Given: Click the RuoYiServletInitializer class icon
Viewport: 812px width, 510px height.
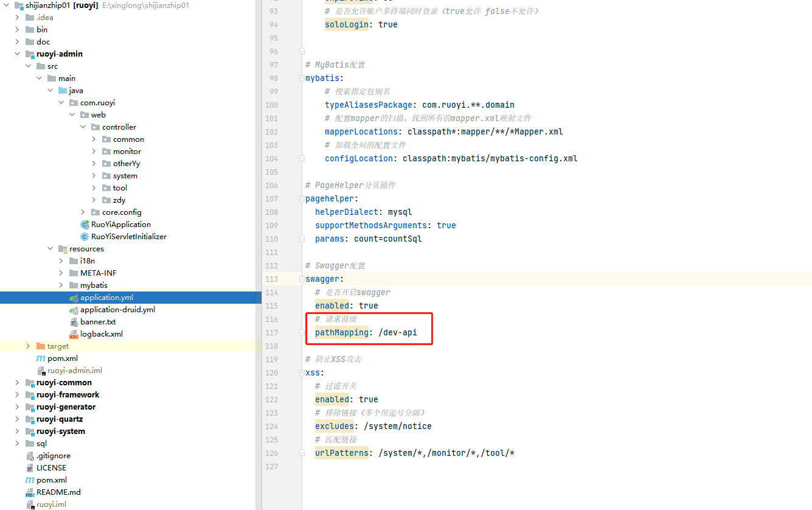Looking at the screenshot, I should point(85,237).
